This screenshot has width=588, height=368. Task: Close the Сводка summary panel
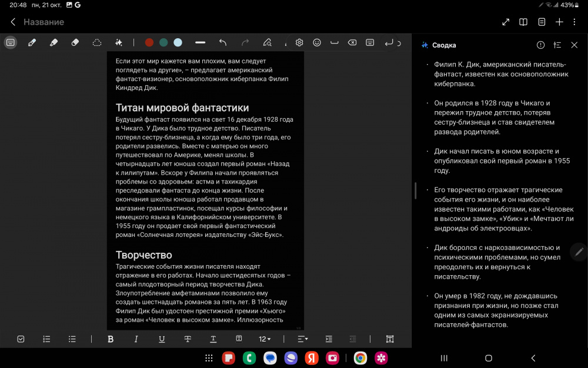pos(574,45)
